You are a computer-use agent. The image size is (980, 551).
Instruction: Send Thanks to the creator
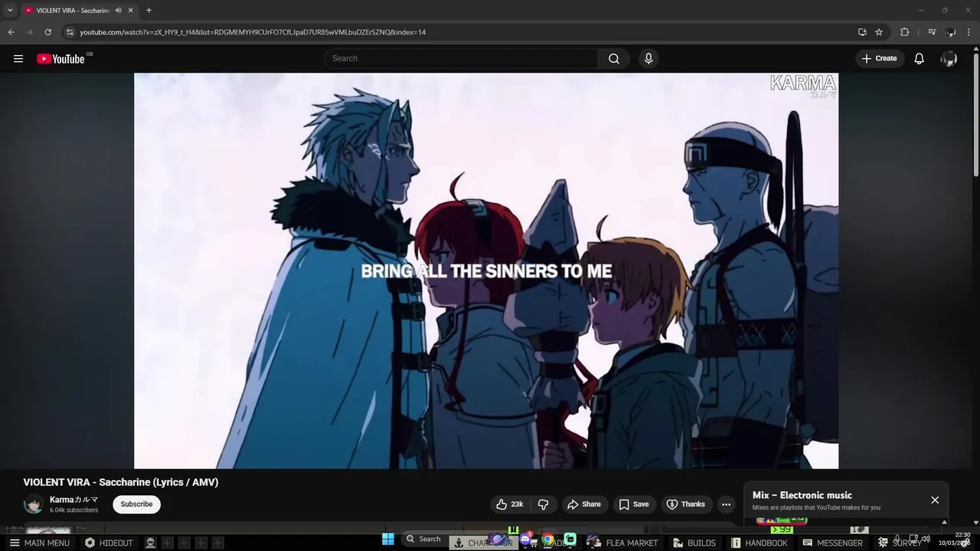pyautogui.click(x=686, y=504)
